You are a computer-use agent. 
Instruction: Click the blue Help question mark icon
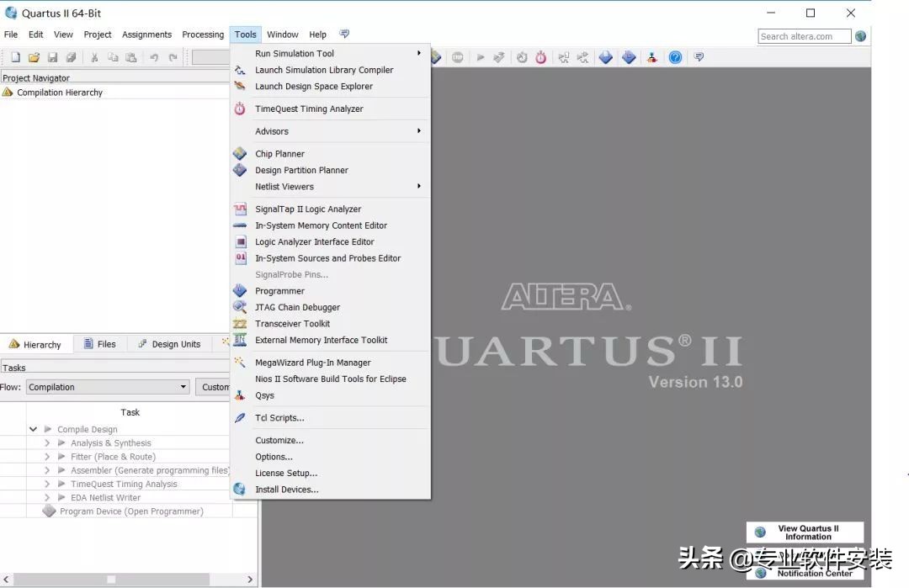pyautogui.click(x=675, y=57)
